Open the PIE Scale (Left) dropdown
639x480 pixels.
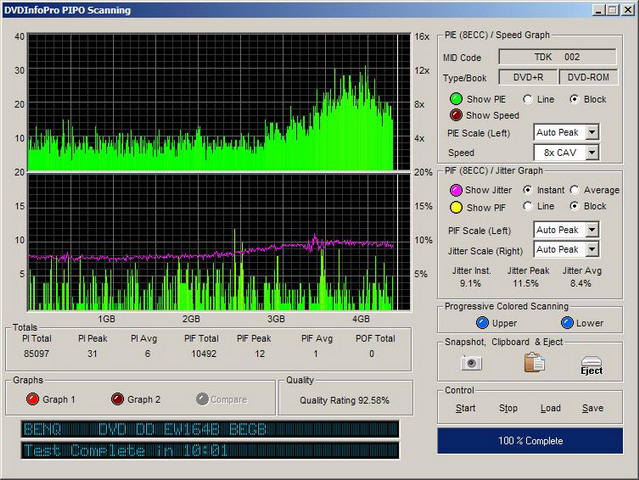click(592, 132)
